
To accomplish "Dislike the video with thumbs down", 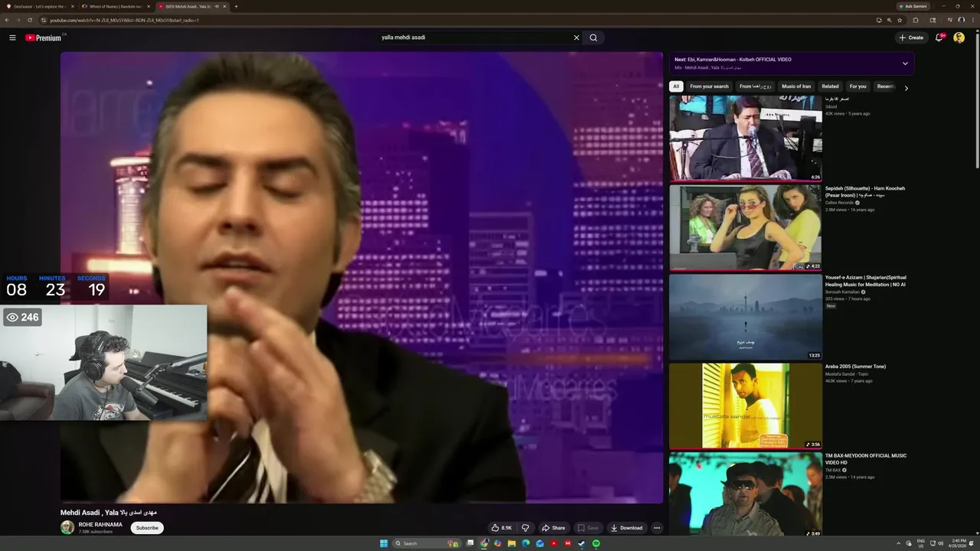I will [525, 528].
